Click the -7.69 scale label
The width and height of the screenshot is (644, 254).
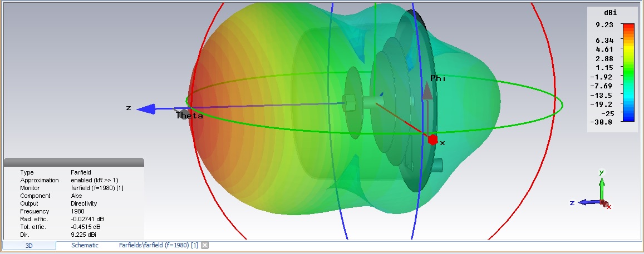[x=602, y=86]
